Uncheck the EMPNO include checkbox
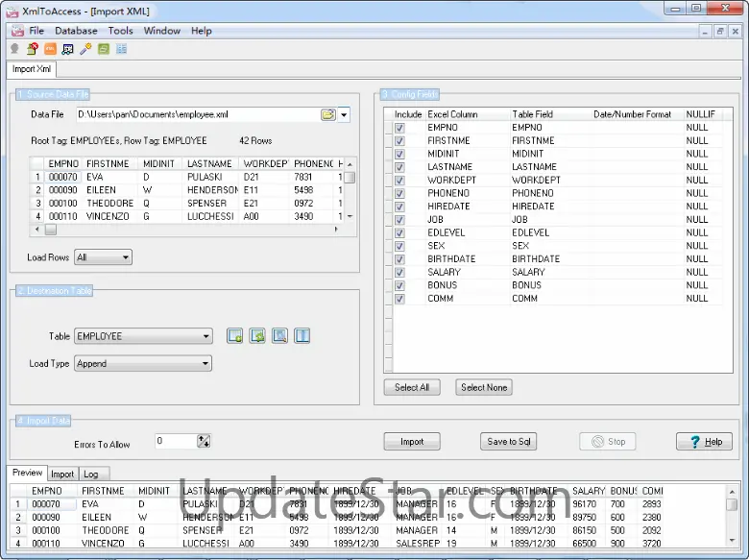The width and height of the screenshot is (749, 560). tap(399, 128)
